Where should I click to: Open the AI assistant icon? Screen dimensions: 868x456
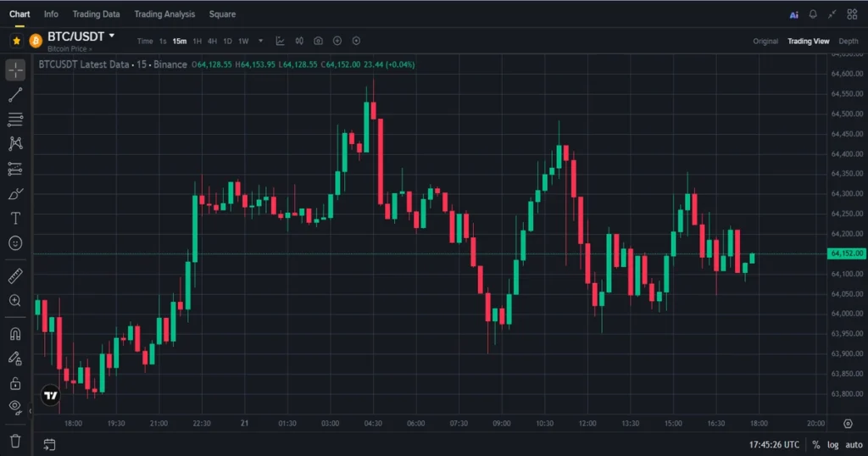coord(793,15)
